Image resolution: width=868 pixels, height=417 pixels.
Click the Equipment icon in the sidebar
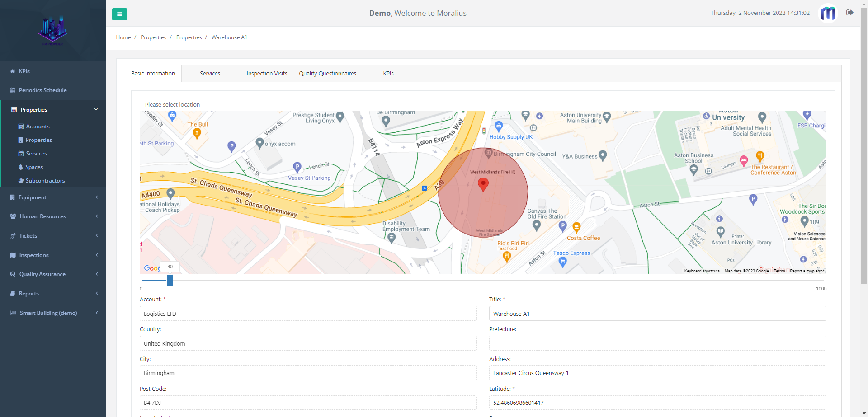pyautogui.click(x=13, y=197)
